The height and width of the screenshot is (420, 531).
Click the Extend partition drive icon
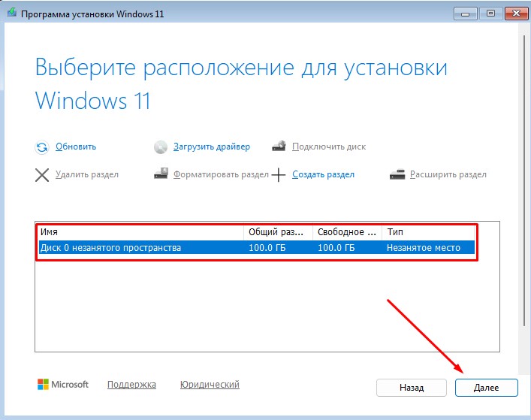[x=397, y=174]
